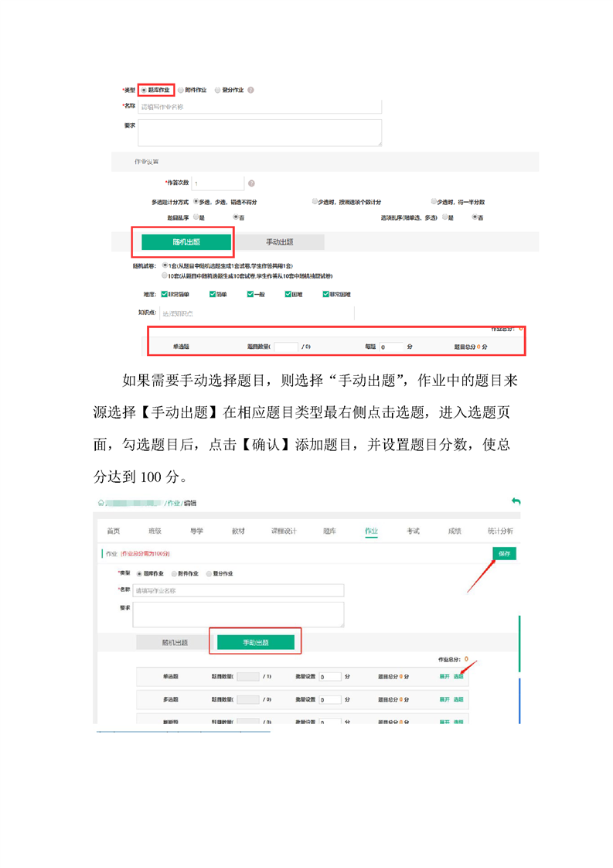Select 题库作业 radio in the upper form
Screen dimensions: 613x868
[x=144, y=90]
